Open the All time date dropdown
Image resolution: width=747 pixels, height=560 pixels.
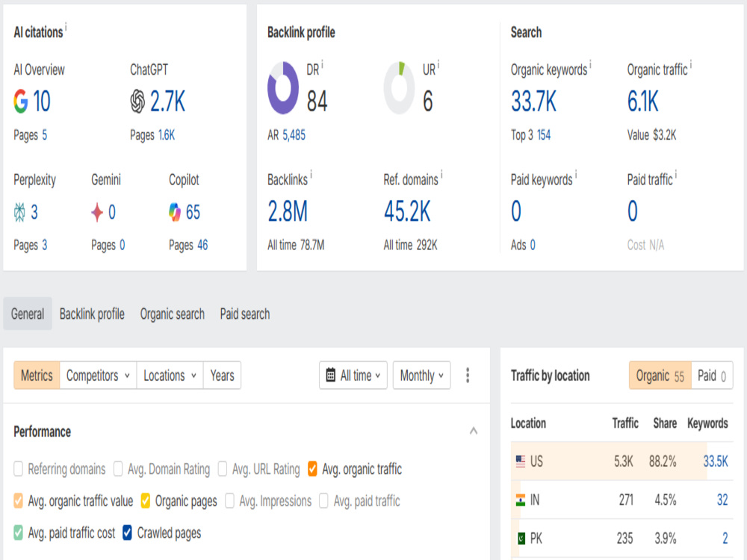tap(353, 376)
